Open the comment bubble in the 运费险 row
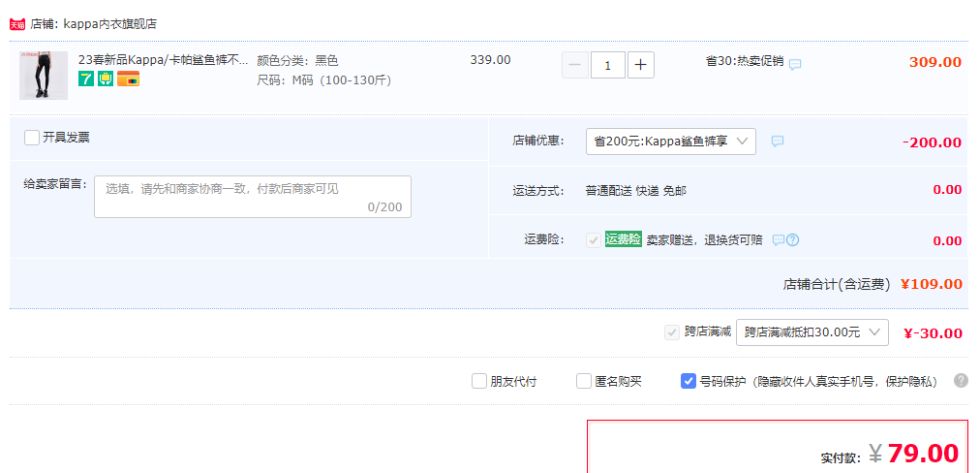This screenshot has width=980, height=473. coord(779,239)
